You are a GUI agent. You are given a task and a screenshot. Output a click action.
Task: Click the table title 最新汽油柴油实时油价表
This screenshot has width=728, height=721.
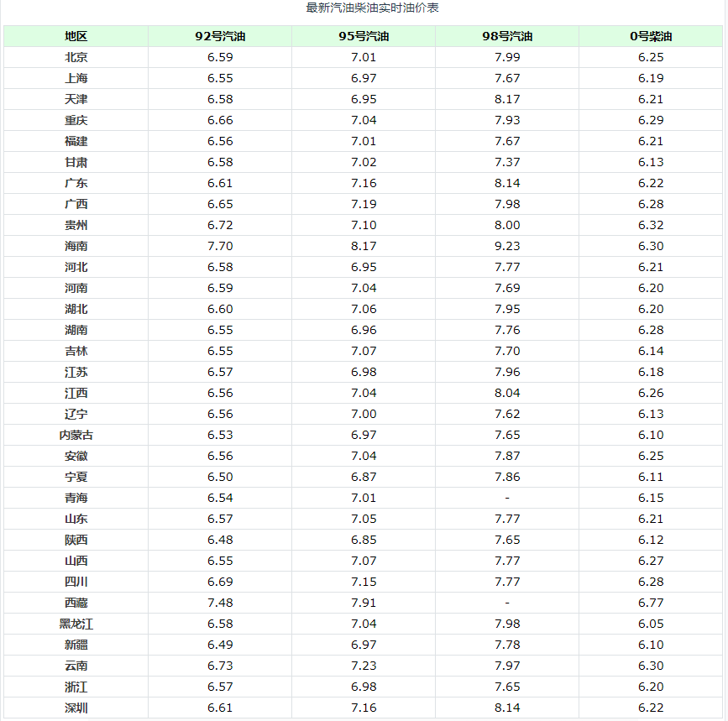[372, 8]
